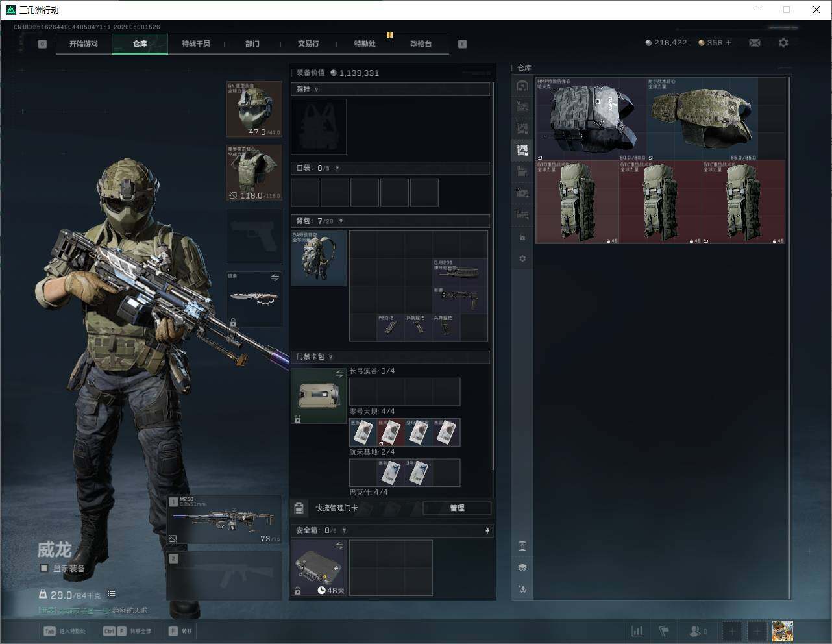The height and width of the screenshot is (644, 832).
Task: Click the F 转移 shortcut button
Action: coord(180,631)
